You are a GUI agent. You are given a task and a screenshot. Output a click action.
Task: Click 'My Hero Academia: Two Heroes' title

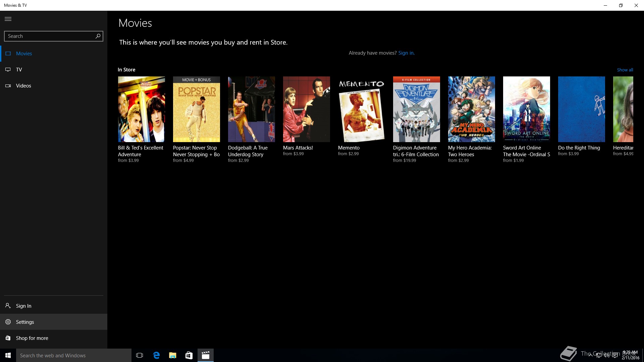(470, 151)
